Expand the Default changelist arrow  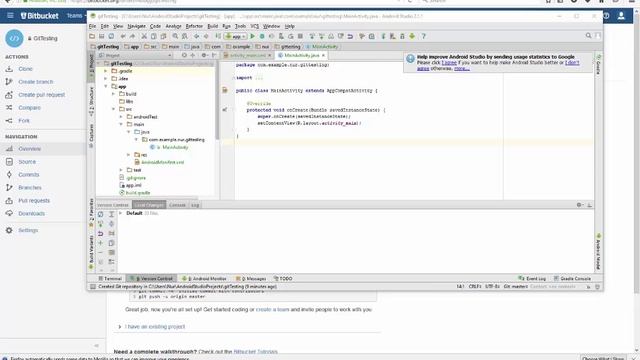point(120,213)
